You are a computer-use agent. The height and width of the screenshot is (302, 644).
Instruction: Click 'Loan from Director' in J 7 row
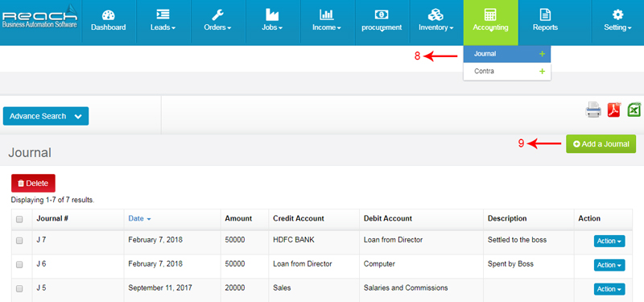pos(393,239)
